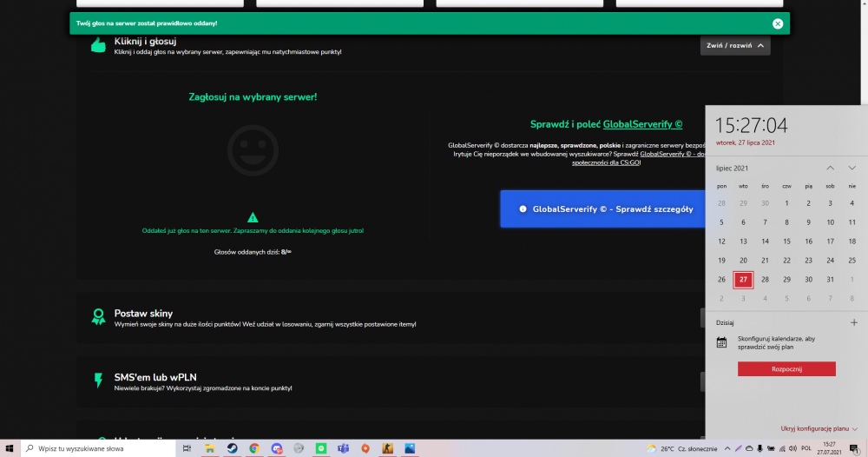
Task: Click the społeczności dla CS:GO link
Action: [606, 162]
